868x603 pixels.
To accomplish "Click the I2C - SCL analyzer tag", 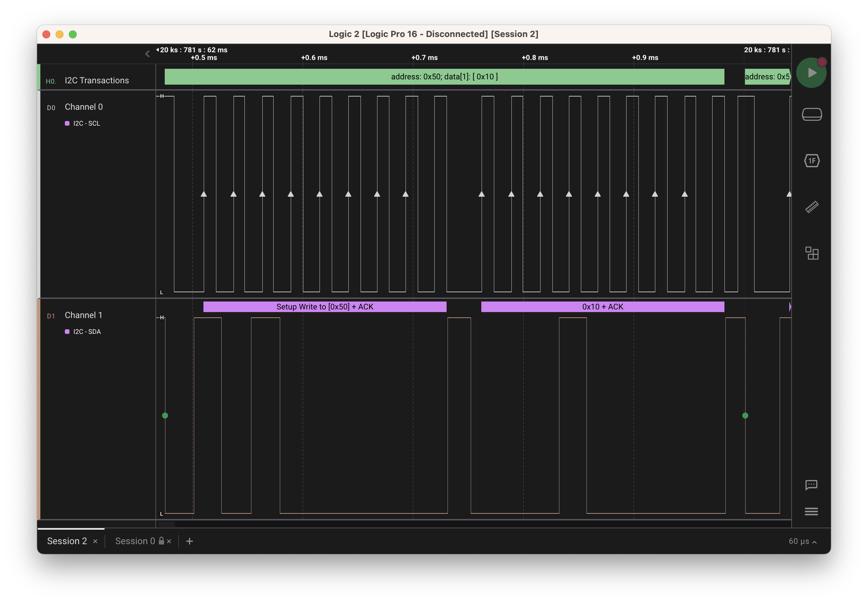I will pyautogui.click(x=87, y=124).
